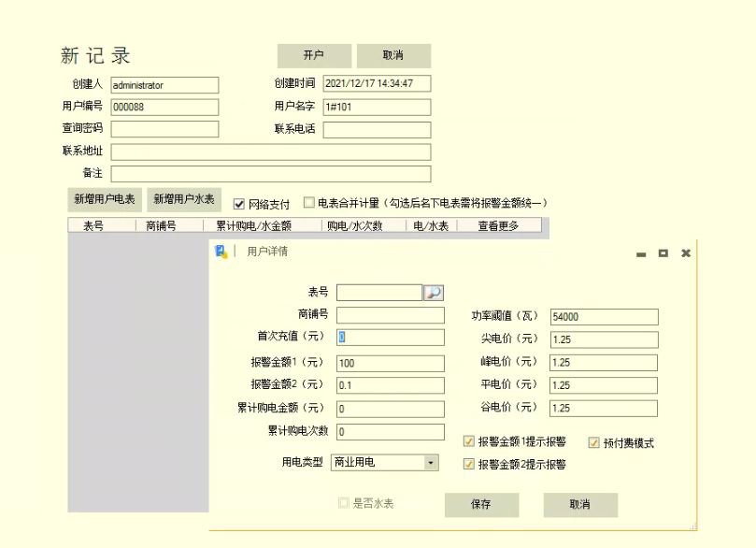Click 取消 in the user details dialog
The height and width of the screenshot is (548, 756).
pos(579,504)
